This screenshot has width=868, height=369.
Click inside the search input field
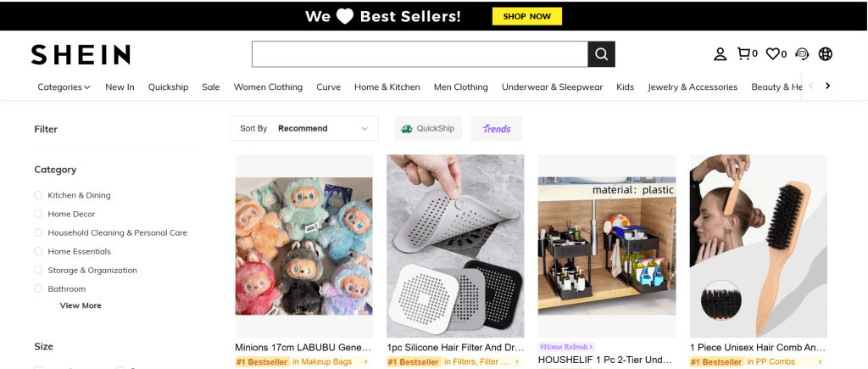click(x=420, y=54)
